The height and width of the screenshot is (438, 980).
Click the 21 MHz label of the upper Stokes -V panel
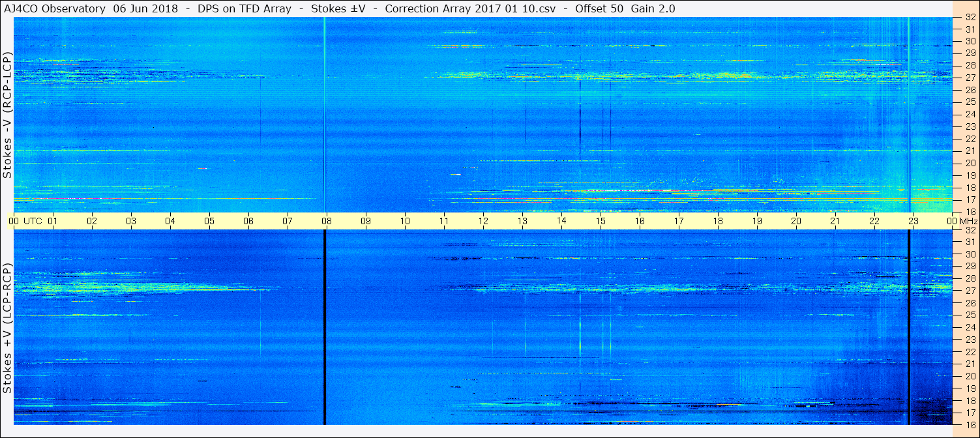click(970, 151)
